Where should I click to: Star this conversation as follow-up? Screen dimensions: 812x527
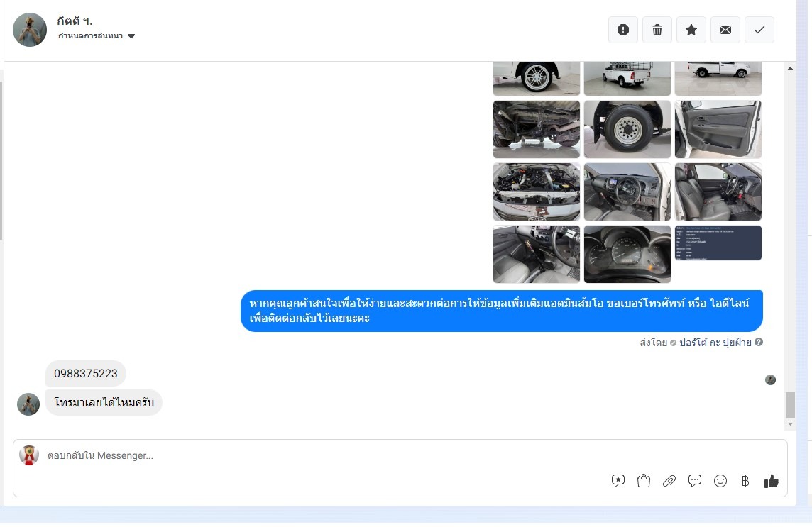[x=691, y=30]
